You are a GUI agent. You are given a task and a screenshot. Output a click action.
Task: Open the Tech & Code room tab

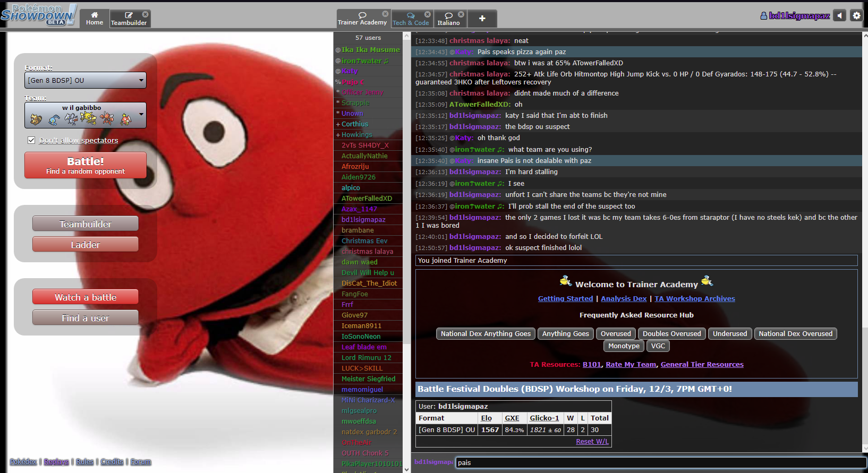coord(411,19)
